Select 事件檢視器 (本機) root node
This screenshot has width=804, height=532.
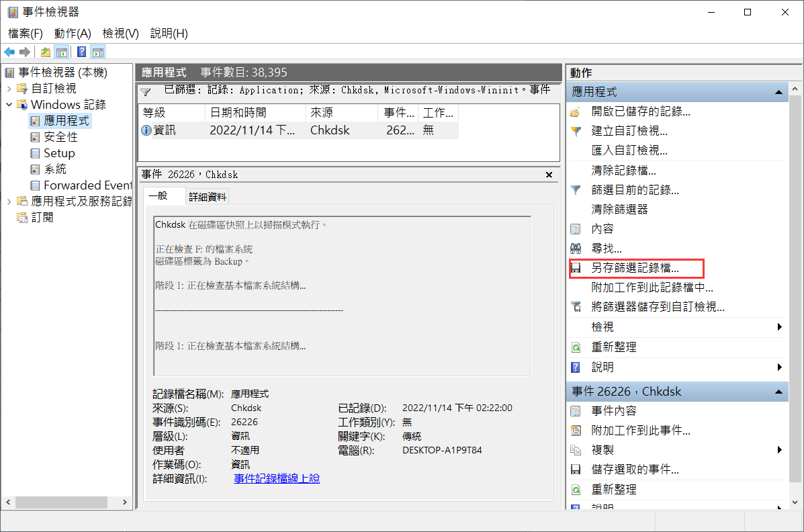(x=62, y=73)
